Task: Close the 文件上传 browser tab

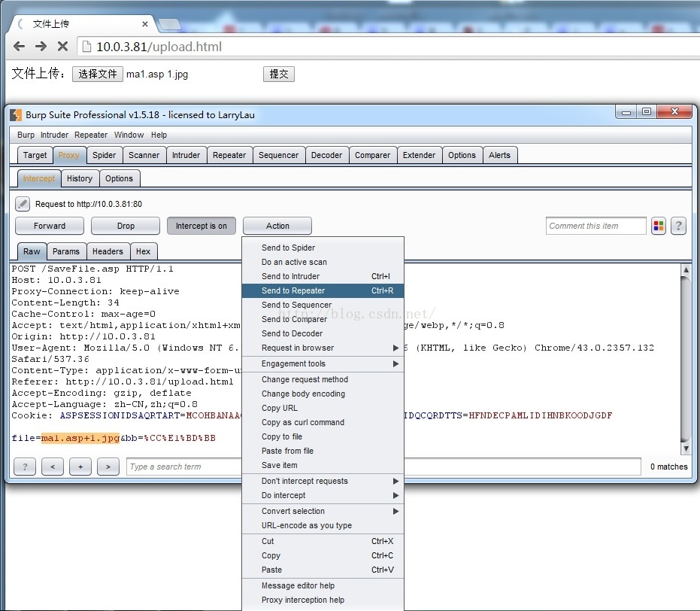Action: click(145, 24)
